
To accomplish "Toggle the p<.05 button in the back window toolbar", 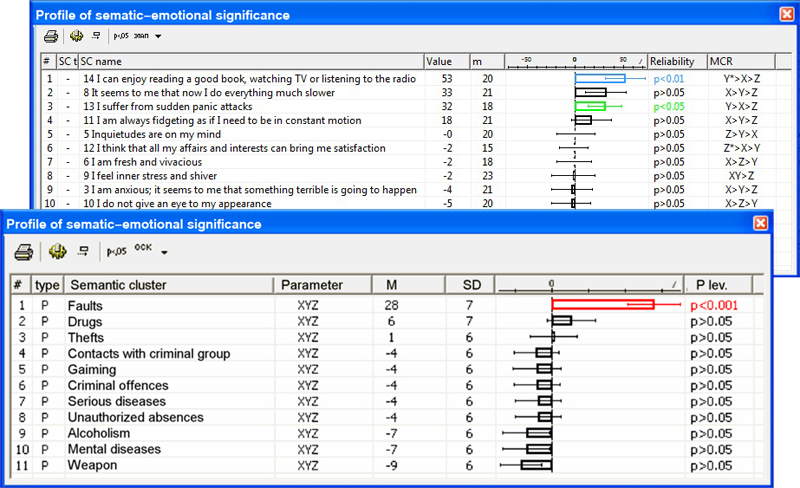I will pos(121,36).
